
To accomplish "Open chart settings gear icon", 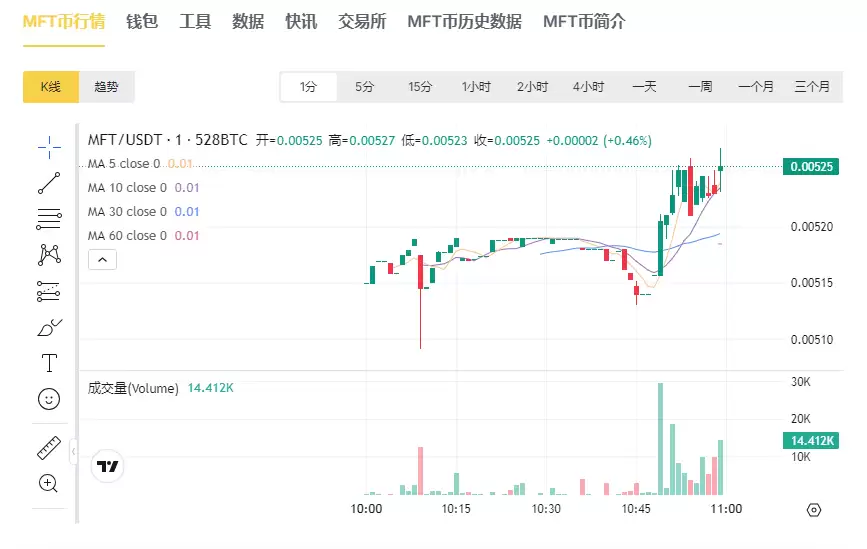I will 813,510.
